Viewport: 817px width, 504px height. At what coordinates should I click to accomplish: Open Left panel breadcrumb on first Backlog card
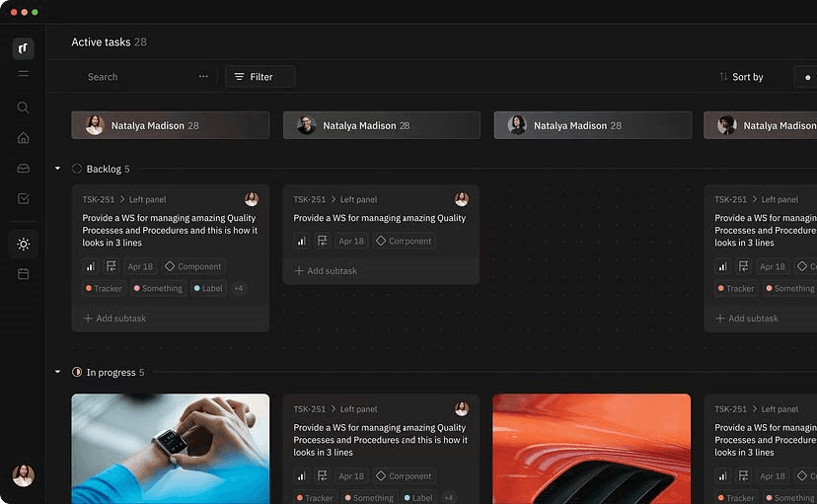pyautogui.click(x=147, y=199)
